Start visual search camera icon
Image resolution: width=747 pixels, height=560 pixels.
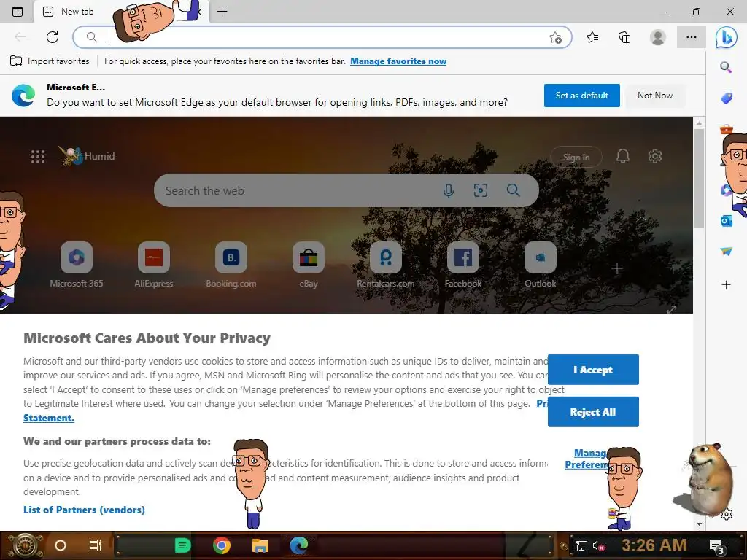click(480, 190)
